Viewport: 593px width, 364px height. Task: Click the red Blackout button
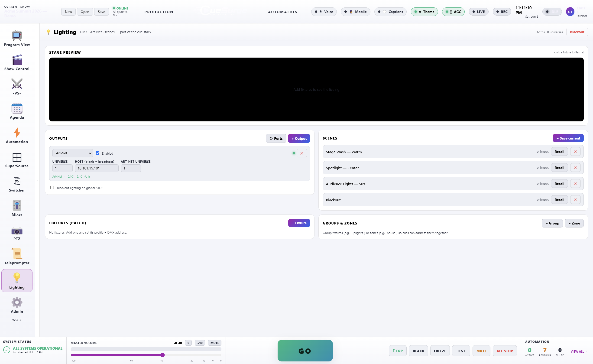[577, 32]
